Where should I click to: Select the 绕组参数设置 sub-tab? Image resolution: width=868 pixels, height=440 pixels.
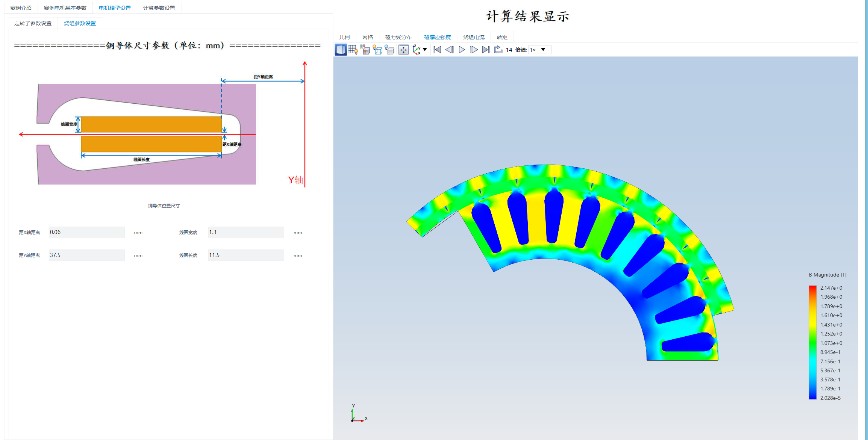click(x=80, y=23)
